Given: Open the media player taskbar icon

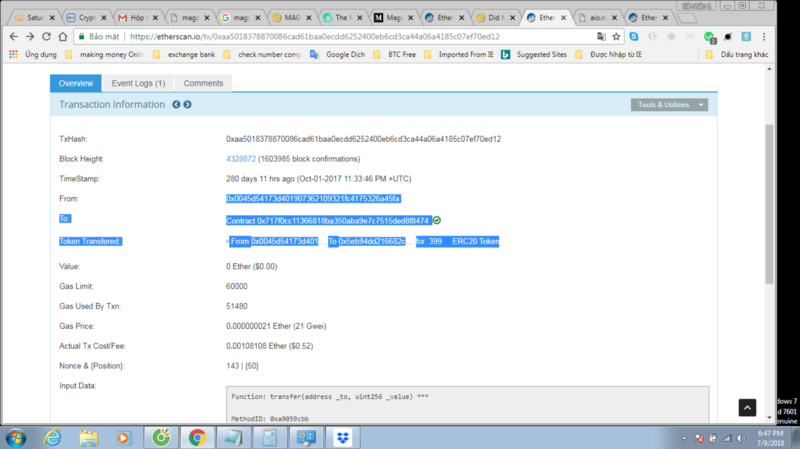Looking at the screenshot, I should [x=123, y=438].
